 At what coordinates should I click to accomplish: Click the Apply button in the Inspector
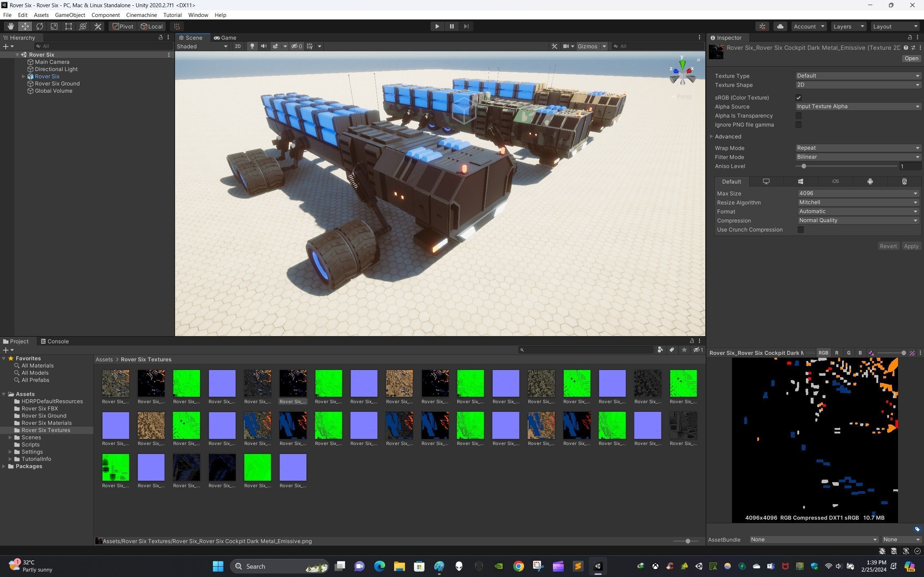[x=911, y=246]
